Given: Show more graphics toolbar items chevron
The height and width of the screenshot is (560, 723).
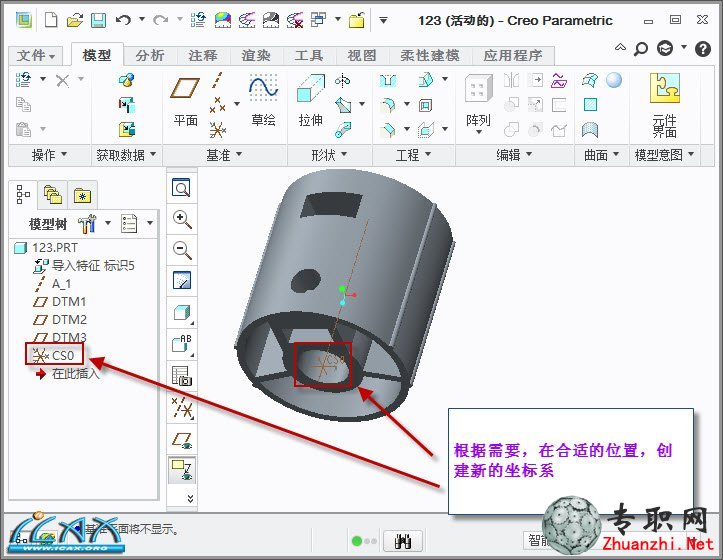Looking at the screenshot, I should (x=190, y=499).
